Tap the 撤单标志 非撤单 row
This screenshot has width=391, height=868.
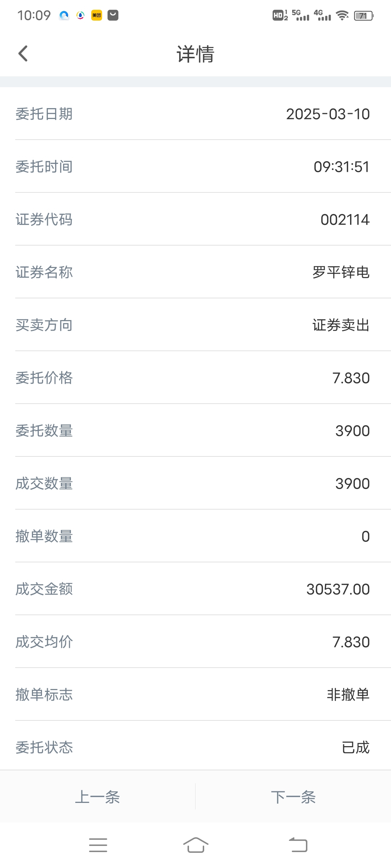[x=195, y=694]
